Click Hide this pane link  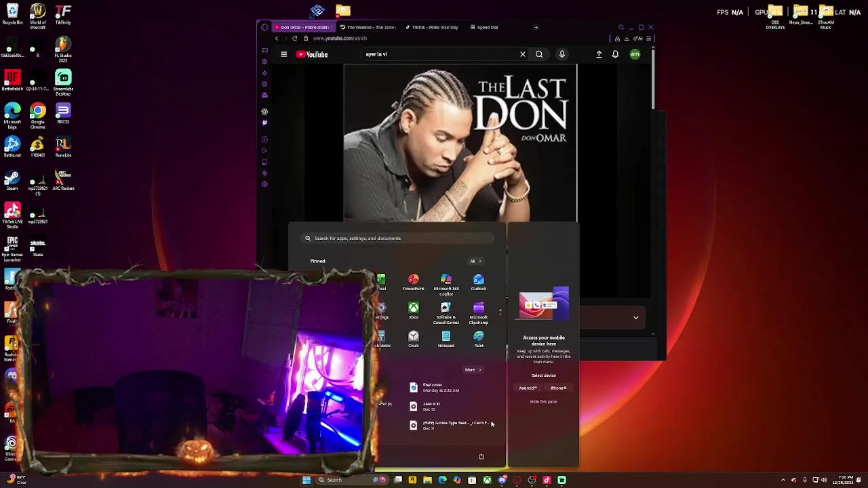[x=543, y=401]
